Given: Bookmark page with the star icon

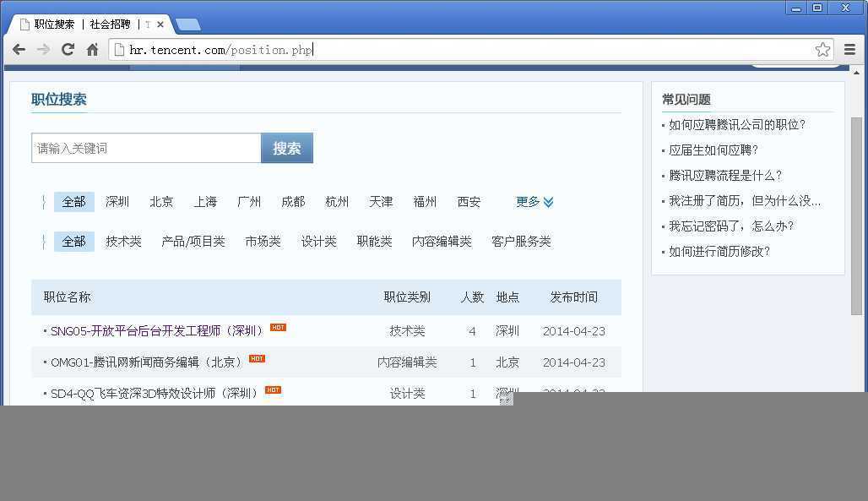Looking at the screenshot, I should [822, 49].
